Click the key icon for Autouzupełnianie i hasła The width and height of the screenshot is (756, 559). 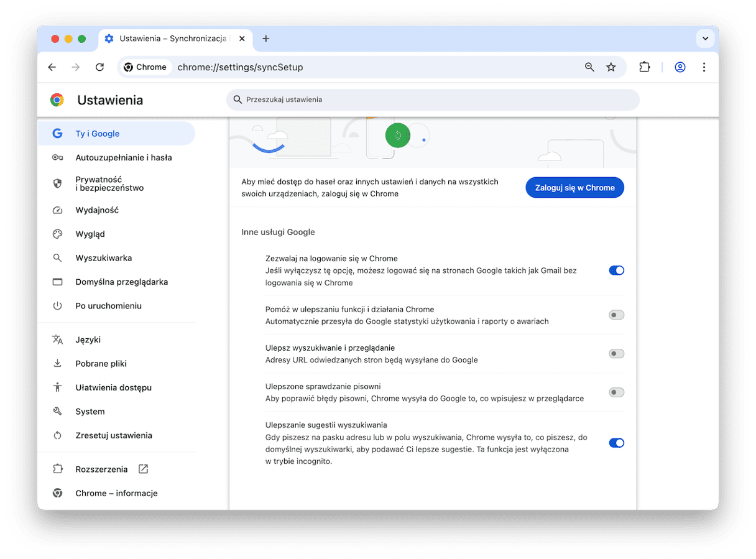coord(57,158)
